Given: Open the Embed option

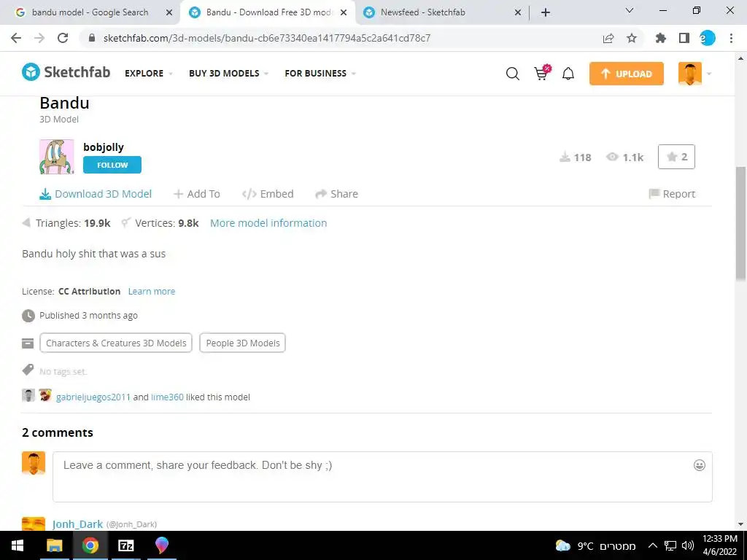Looking at the screenshot, I should click(x=268, y=194).
